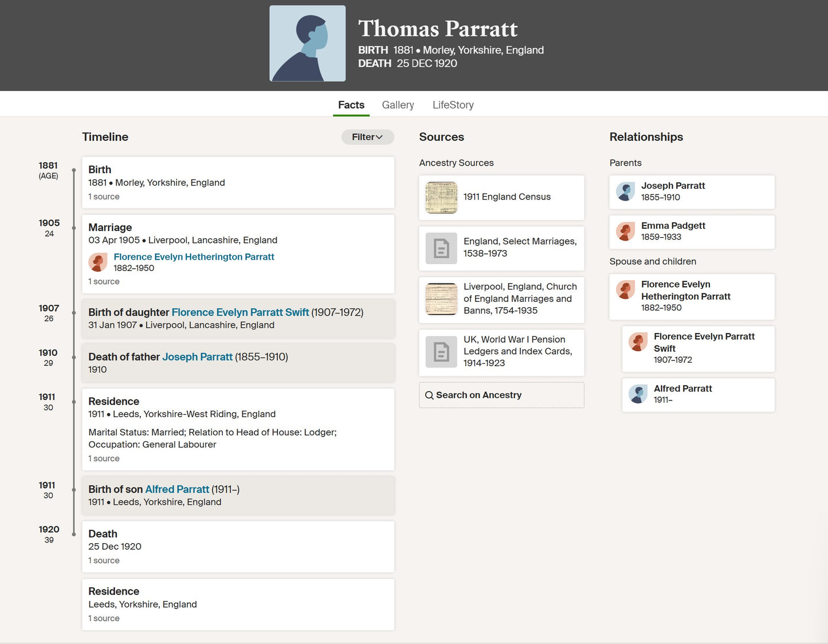Follow the Joseph Parratt link in timeline
The width and height of the screenshot is (828, 644).
[x=197, y=357]
